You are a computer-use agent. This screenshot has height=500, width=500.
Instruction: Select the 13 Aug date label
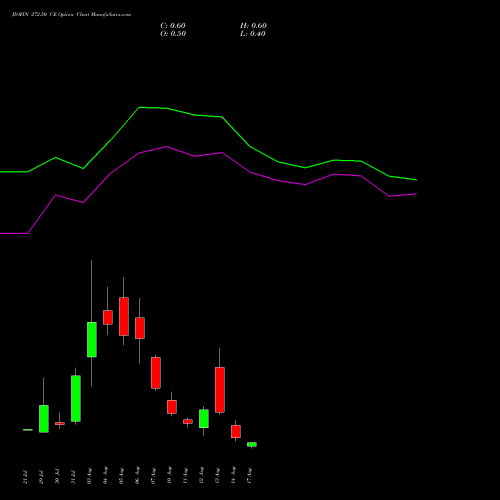(217, 476)
